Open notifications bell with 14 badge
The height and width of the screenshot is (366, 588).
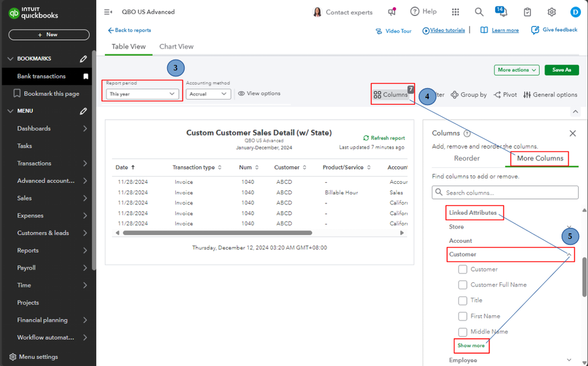(501, 12)
